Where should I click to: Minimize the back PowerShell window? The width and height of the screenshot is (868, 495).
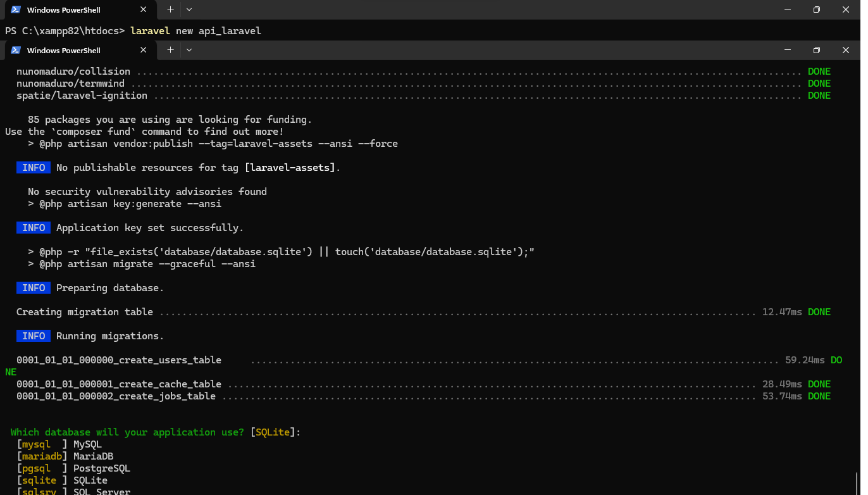[788, 9]
